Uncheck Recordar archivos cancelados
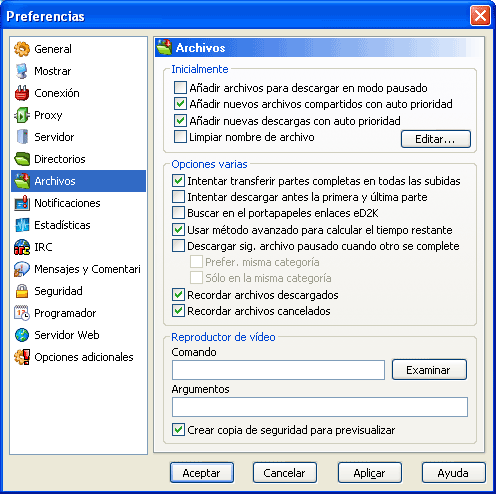 [178, 311]
